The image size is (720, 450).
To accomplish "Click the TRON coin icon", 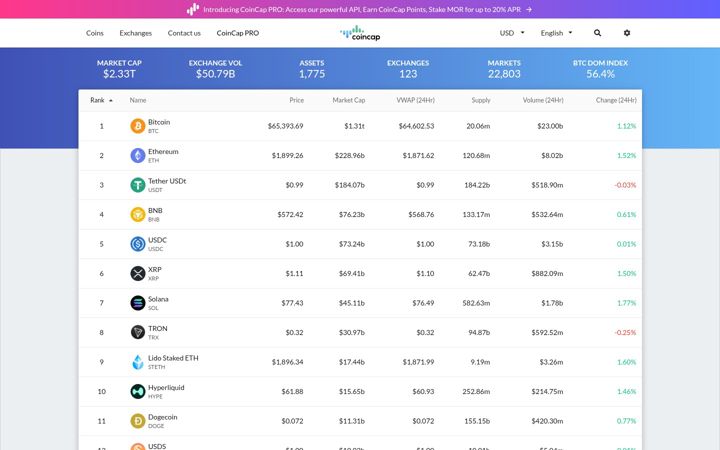I will pos(138,332).
